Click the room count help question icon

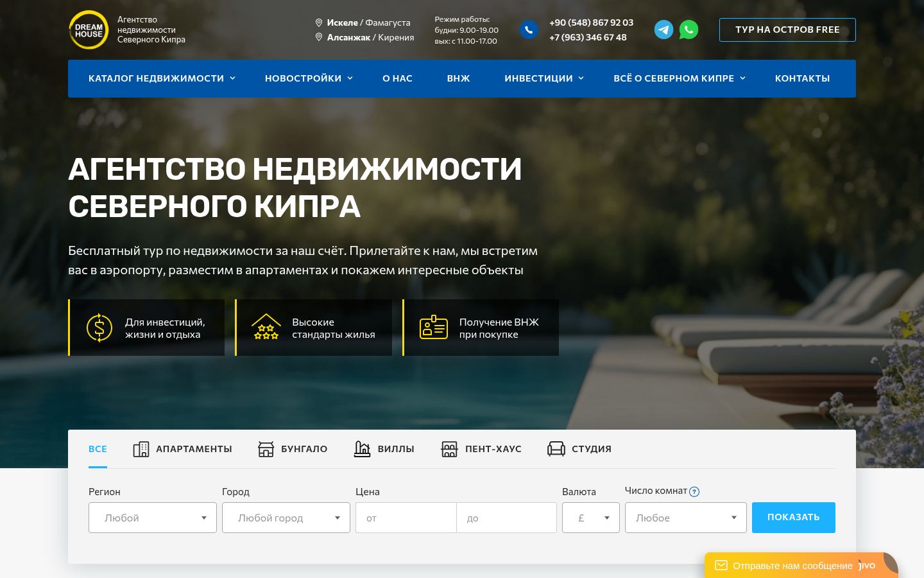694,491
